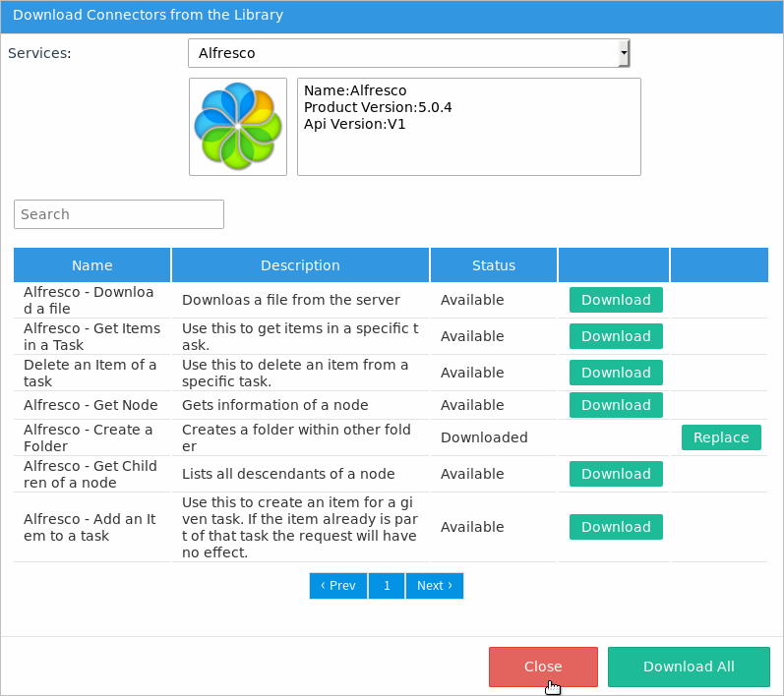Download the 'Add an Item to a task' connector

[x=616, y=527]
